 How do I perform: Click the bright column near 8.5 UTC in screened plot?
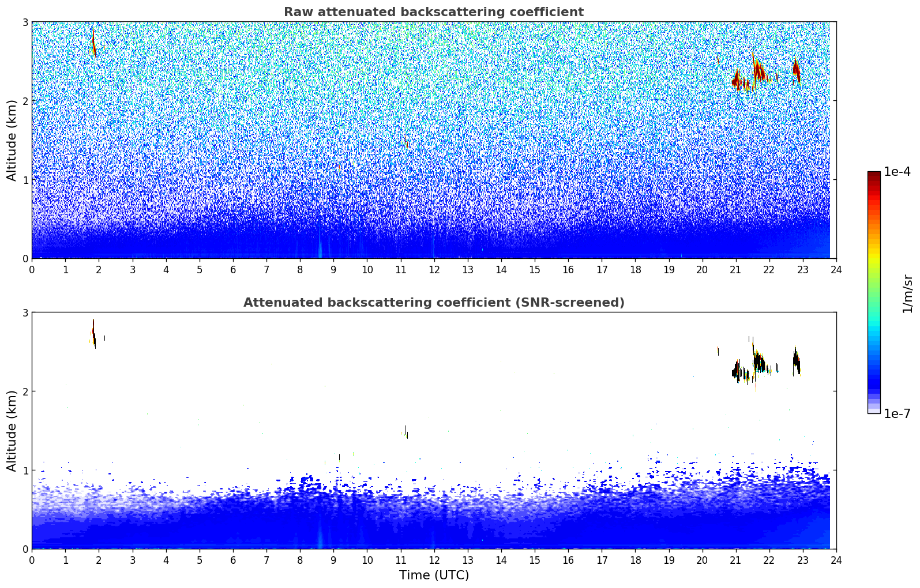320,535
